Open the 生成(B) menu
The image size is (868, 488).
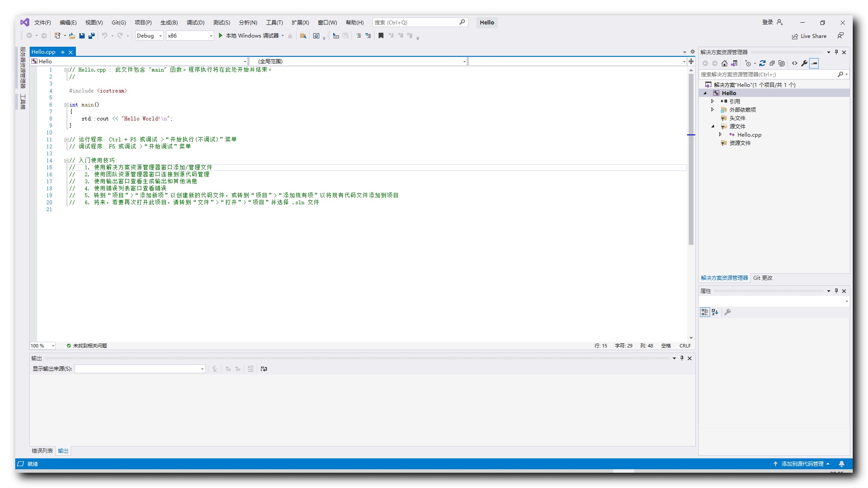point(169,23)
